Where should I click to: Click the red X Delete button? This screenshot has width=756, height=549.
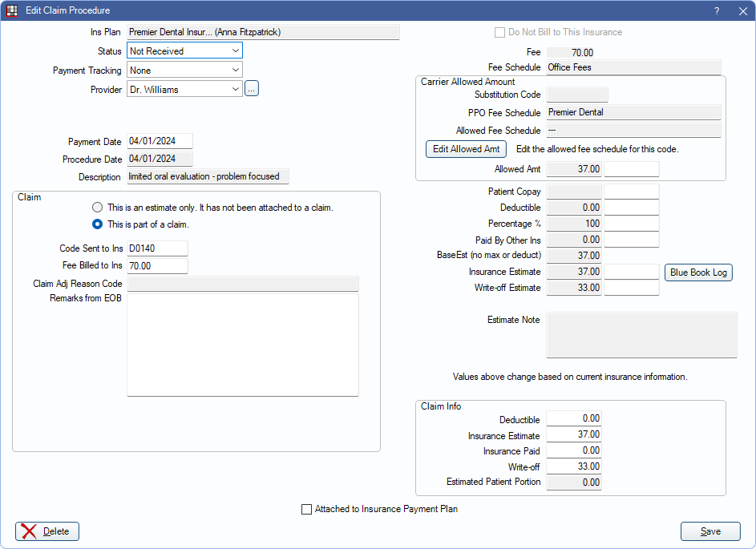coord(47,531)
